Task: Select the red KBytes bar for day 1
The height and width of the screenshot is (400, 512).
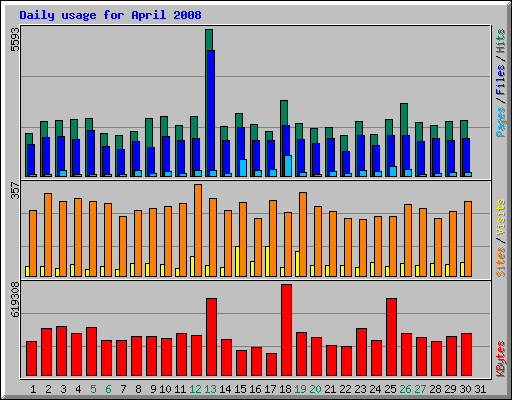Action: tap(31, 359)
